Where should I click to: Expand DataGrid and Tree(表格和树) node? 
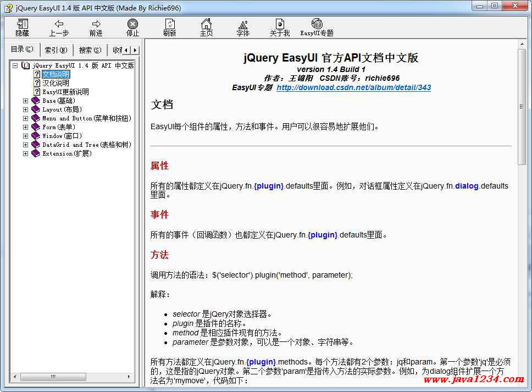pos(25,145)
